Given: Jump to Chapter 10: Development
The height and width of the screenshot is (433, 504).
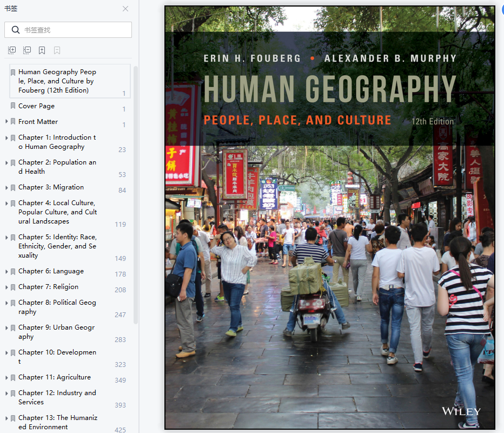Looking at the screenshot, I should click(57, 357).
